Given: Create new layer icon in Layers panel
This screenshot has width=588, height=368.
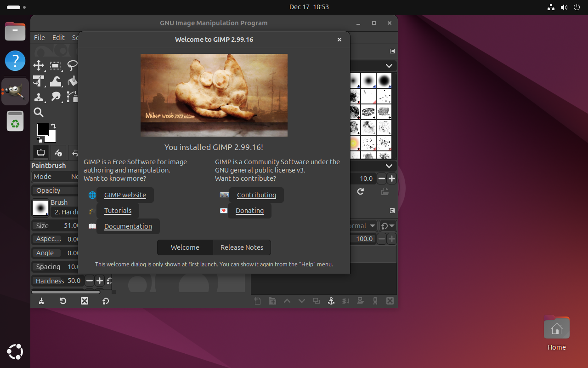Looking at the screenshot, I should pyautogui.click(x=258, y=301).
